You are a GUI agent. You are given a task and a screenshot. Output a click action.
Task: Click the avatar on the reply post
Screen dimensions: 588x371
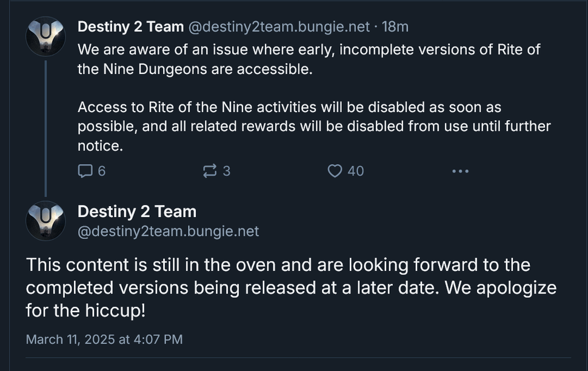click(x=44, y=221)
